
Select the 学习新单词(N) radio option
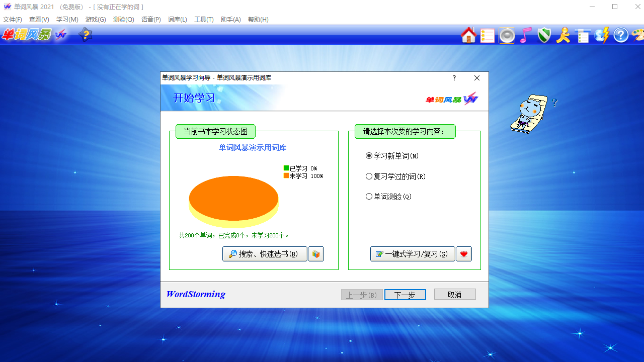[369, 156]
